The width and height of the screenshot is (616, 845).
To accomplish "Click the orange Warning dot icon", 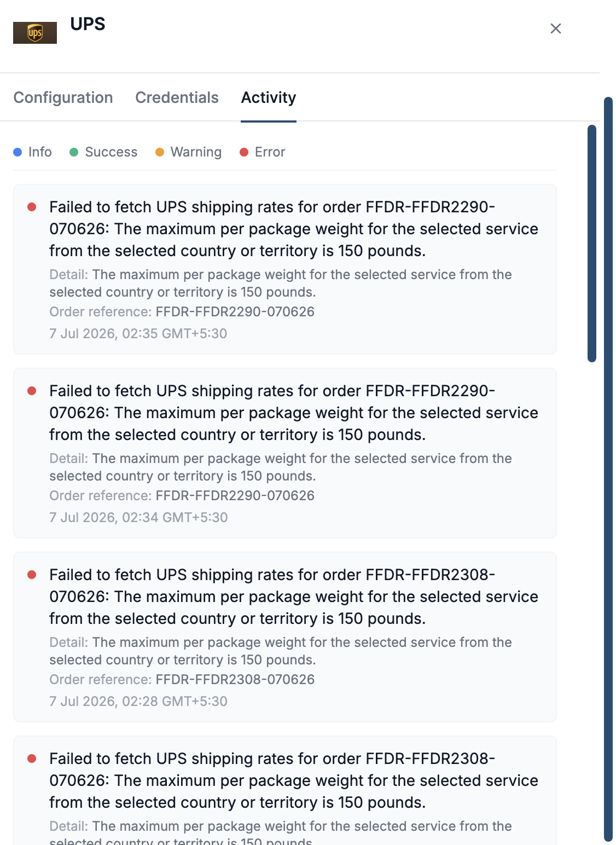I will pyautogui.click(x=160, y=152).
